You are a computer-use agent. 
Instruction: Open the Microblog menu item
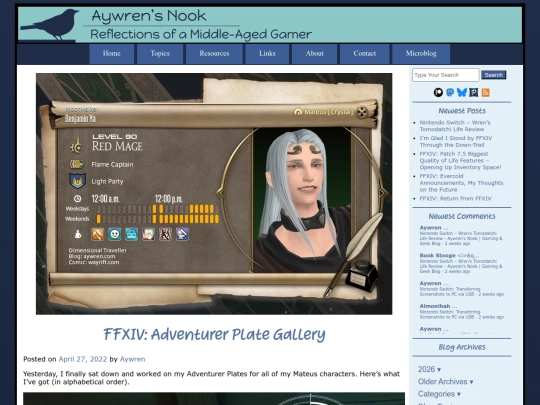pyautogui.click(x=421, y=54)
